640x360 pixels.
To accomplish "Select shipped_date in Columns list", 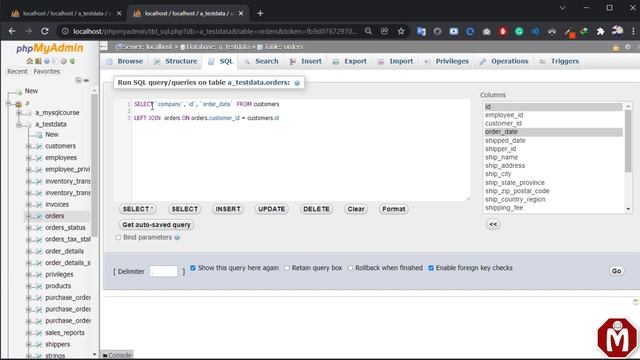I will point(553,140).
